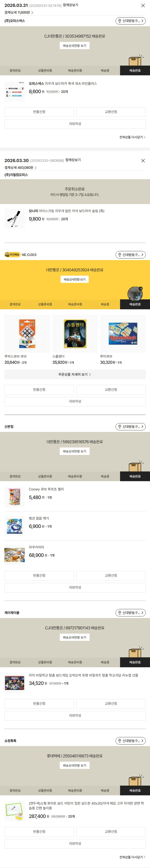Open the 라쿠카라차 product image

pos(14,555)
